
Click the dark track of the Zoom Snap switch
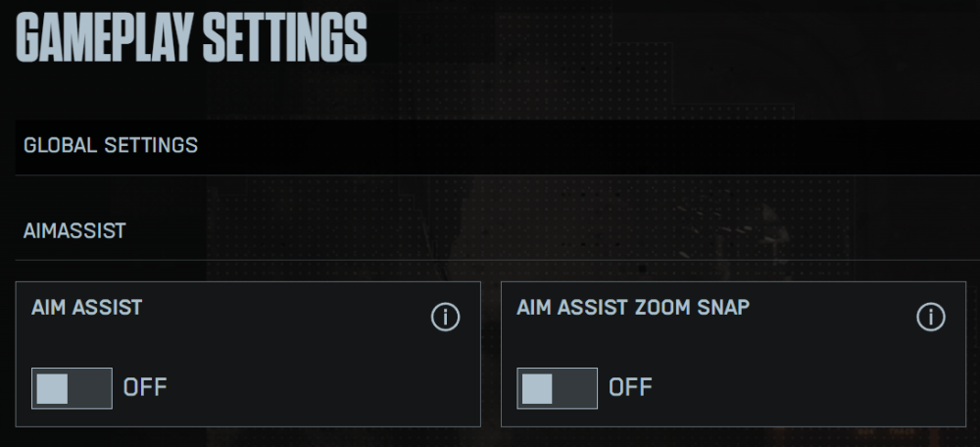[575, 388]
